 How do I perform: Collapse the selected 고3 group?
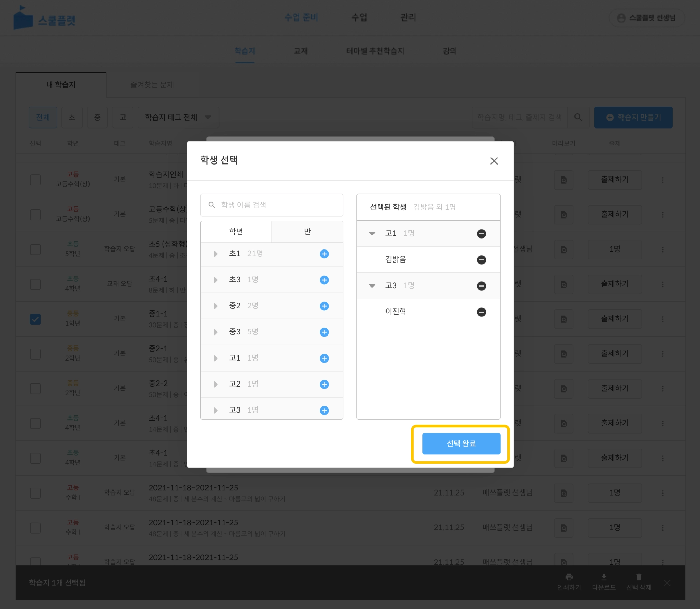pos(372,286)
